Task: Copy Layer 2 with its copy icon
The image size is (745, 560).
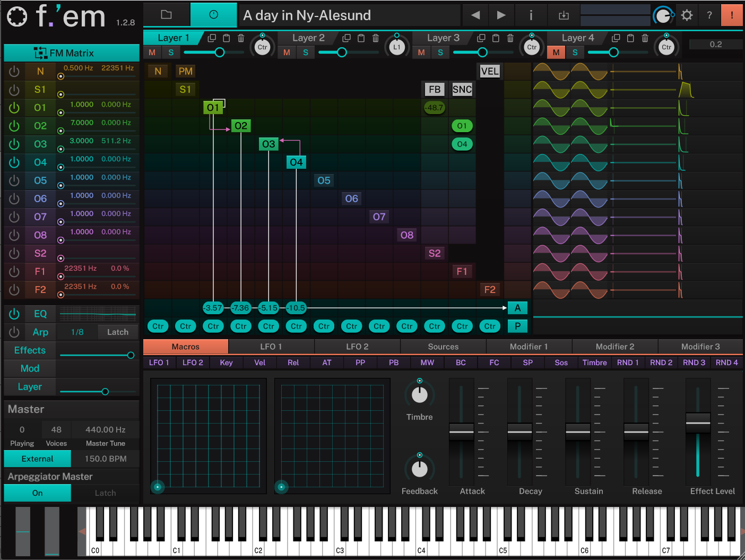Action: point(346,38)
